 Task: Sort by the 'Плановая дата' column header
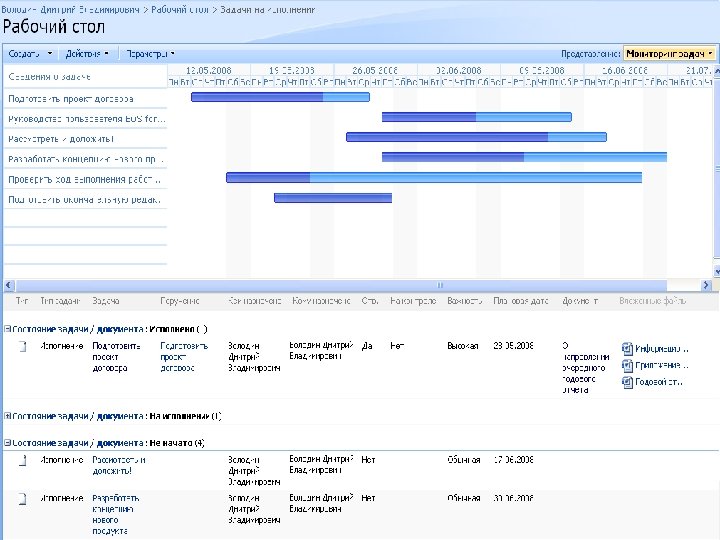520,300
